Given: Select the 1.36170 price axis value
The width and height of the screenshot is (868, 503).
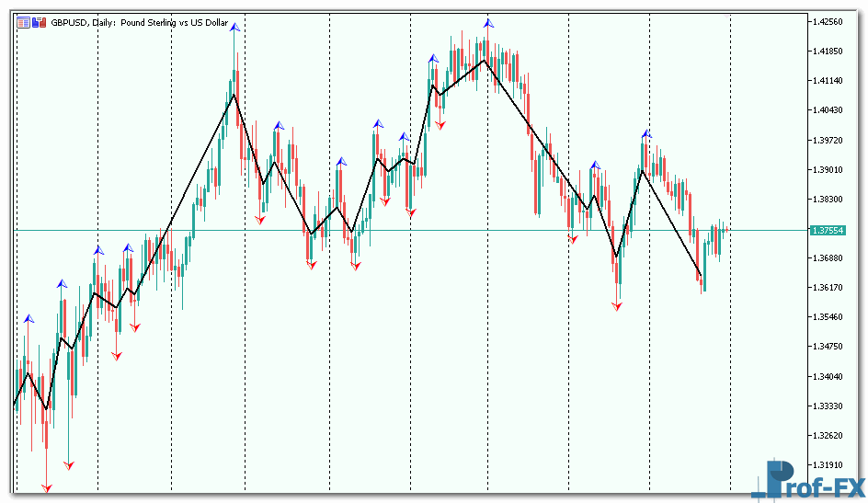Looking at the screenshot, I should pos(828,287).
